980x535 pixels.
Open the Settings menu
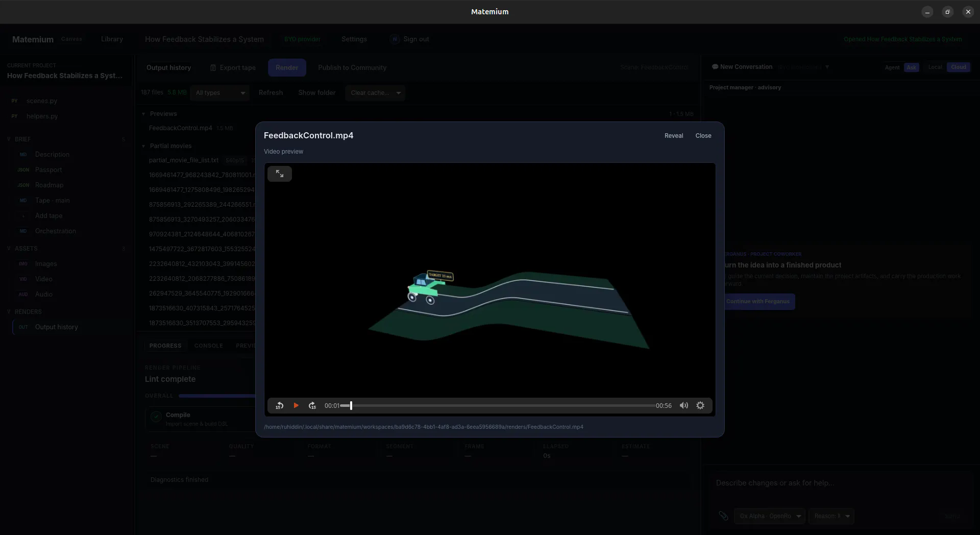pos(354,39)
